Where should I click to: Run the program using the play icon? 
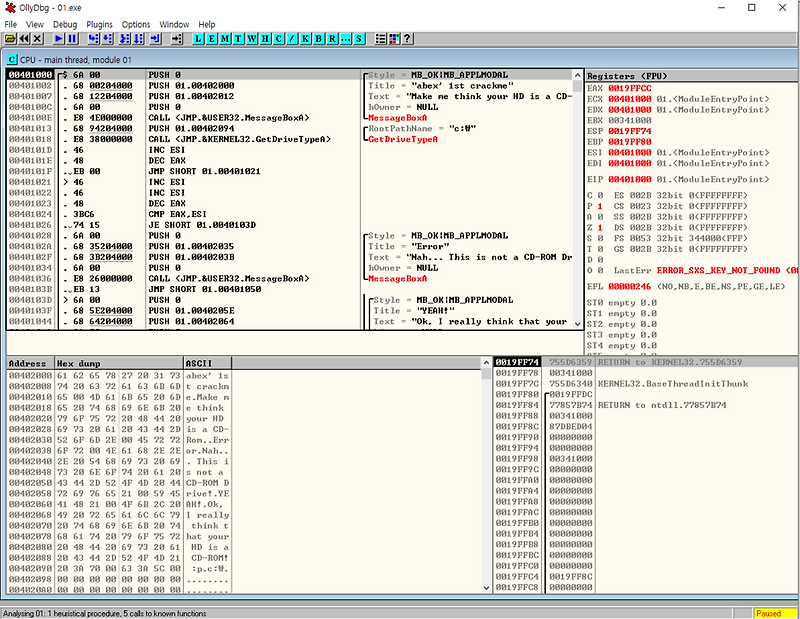point(57,40)
